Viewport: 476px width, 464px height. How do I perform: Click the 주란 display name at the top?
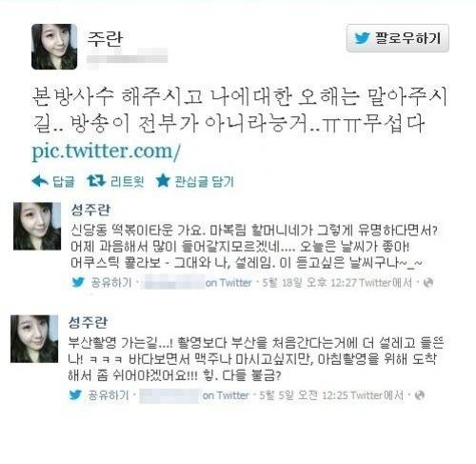click(x=105, y=39)
